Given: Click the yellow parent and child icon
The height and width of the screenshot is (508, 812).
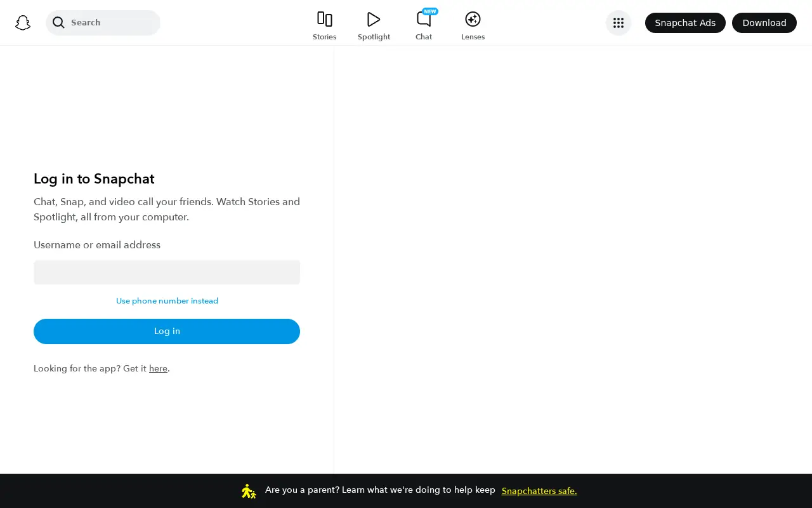Looking at the screenshot, I should click(x=249, y=491).
